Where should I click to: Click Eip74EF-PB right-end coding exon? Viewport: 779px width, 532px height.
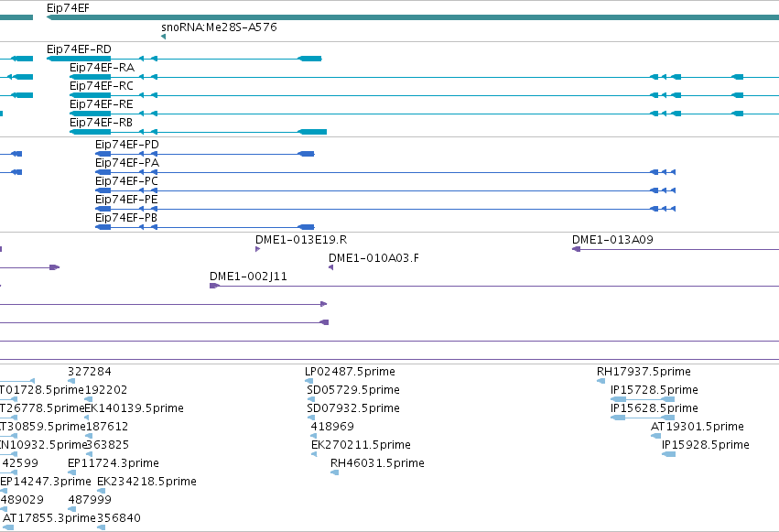306,227
